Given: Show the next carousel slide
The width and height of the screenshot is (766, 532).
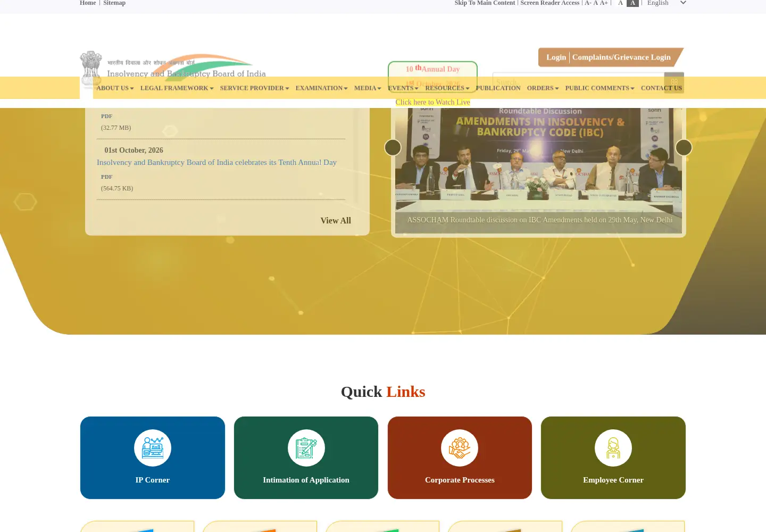Looking at the screenshot, I should [x=684, y=147].
